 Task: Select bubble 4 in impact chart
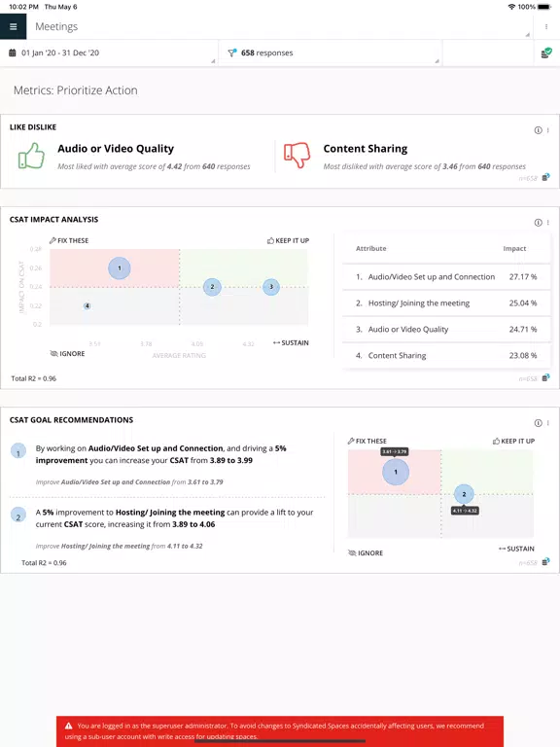pyautogui.click(x=87, y=305)
